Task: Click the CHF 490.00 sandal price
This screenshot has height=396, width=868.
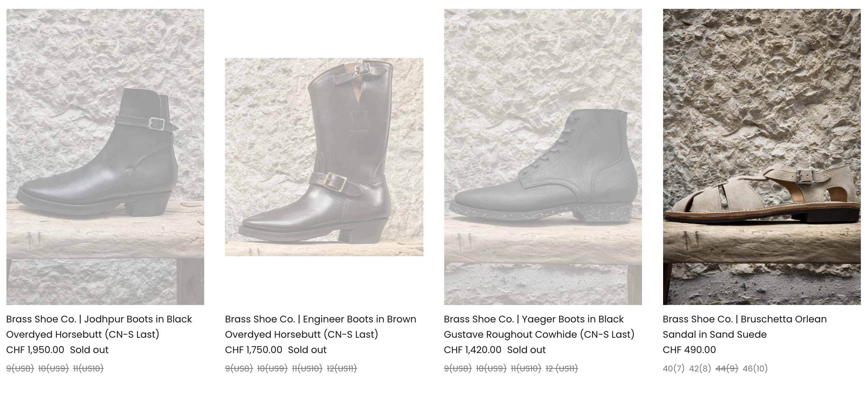Action: 689,350
